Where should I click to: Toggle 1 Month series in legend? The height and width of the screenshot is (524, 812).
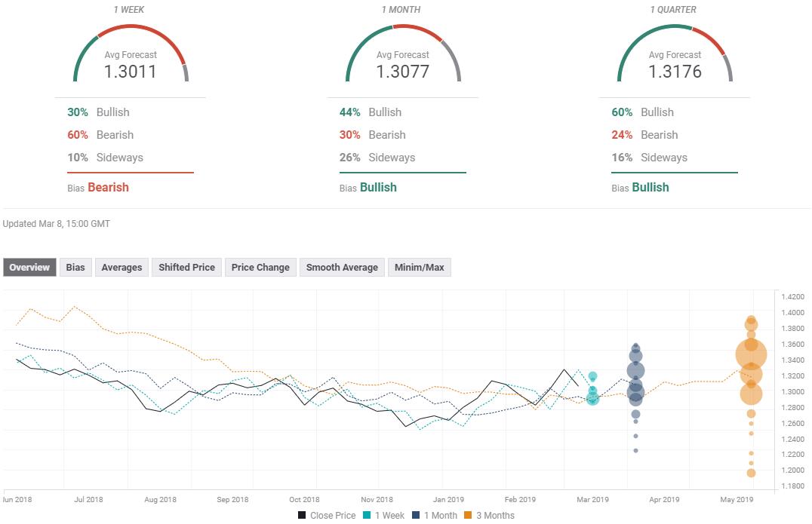(x=433, y=516)
